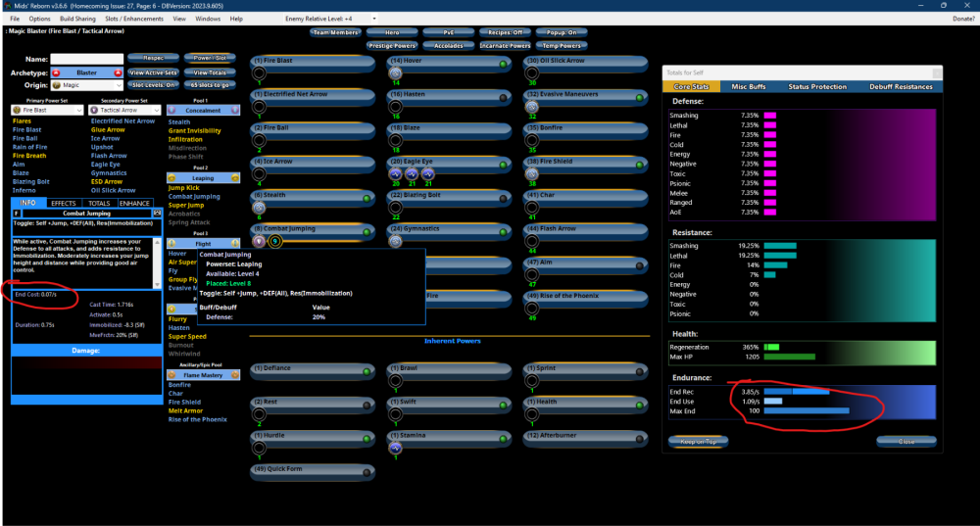Click the purple enhancement in Combat Jumping

point(260,241)
